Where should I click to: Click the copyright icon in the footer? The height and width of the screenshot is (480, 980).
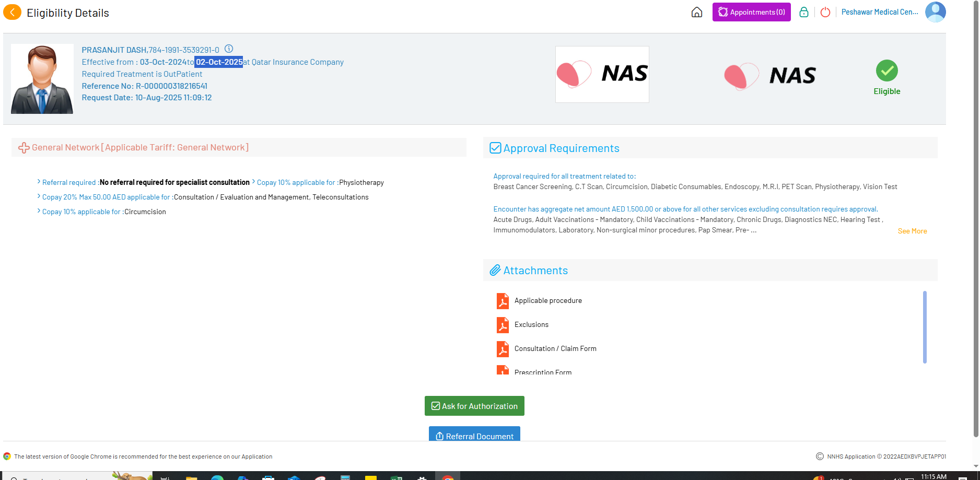tap(820, 456)
